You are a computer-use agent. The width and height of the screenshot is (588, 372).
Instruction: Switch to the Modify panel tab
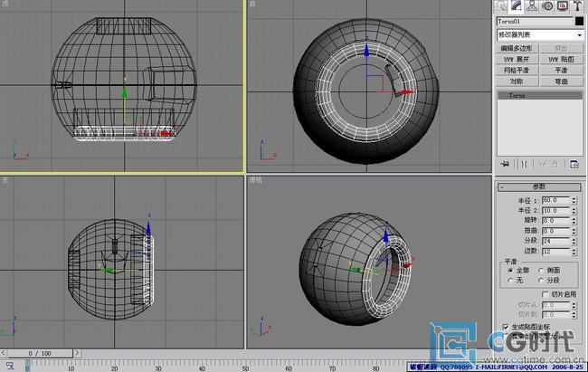[517, 6]
